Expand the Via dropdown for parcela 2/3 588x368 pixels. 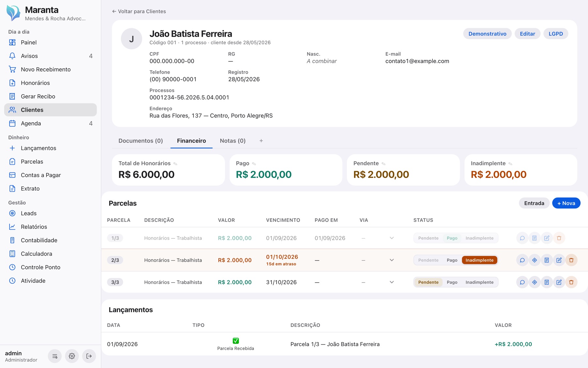(392, 260)
